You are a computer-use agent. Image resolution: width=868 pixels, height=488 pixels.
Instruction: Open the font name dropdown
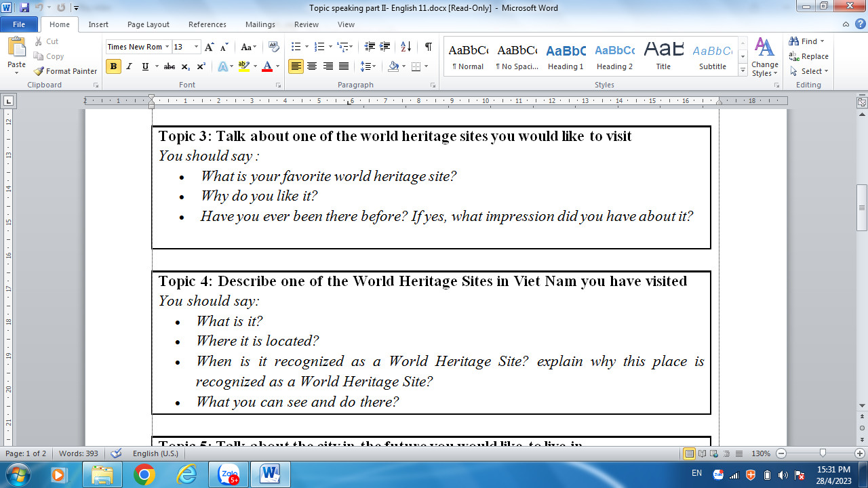tap(167, 47)
